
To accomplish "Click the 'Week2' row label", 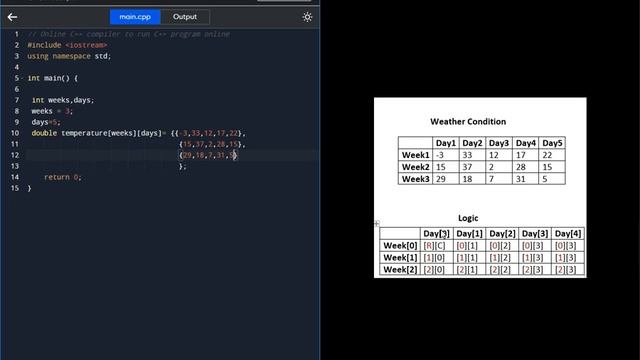I will pyautogui.click(x=415, y=167).
